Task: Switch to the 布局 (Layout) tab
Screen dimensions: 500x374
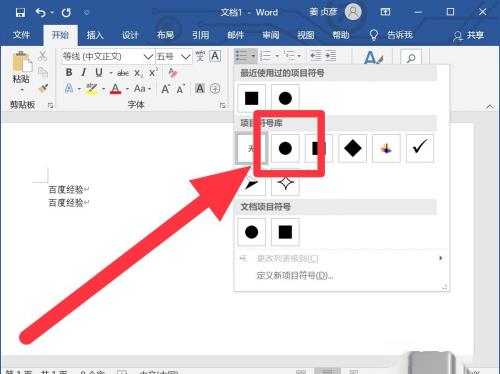Action: tap(165, 35)
